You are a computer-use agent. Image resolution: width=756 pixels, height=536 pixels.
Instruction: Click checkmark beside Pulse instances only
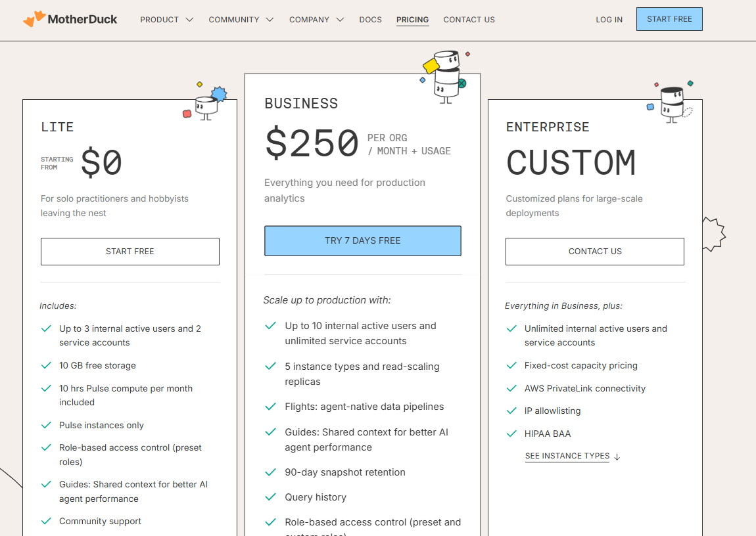[x=46, y=425]
